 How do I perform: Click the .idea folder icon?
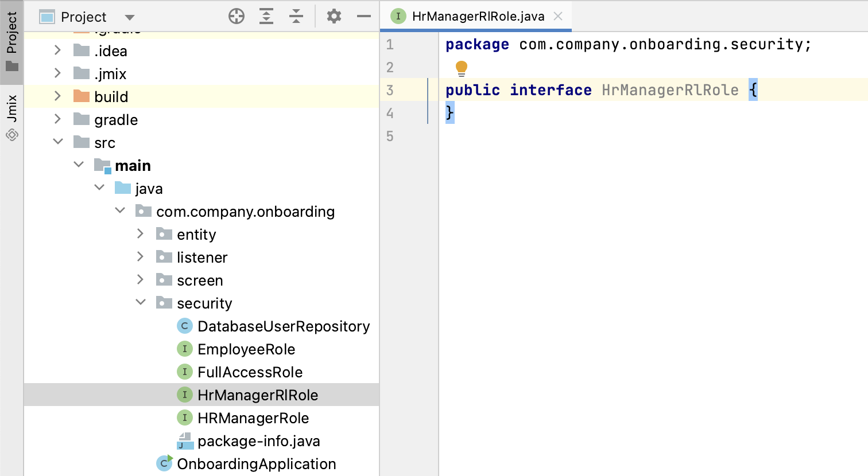(x=82, y=50)
